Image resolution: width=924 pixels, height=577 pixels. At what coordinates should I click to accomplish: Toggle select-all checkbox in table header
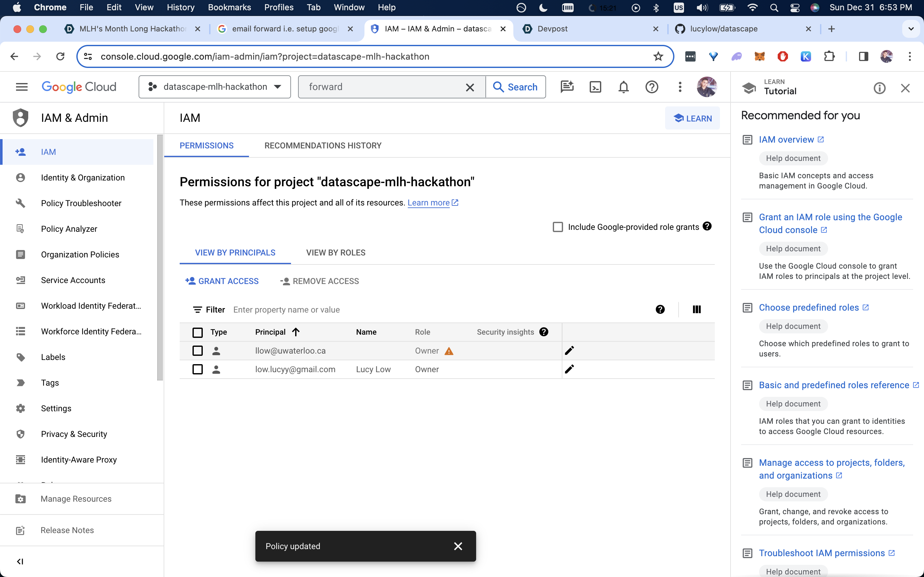pyautogui.click(x=197, y=332)
